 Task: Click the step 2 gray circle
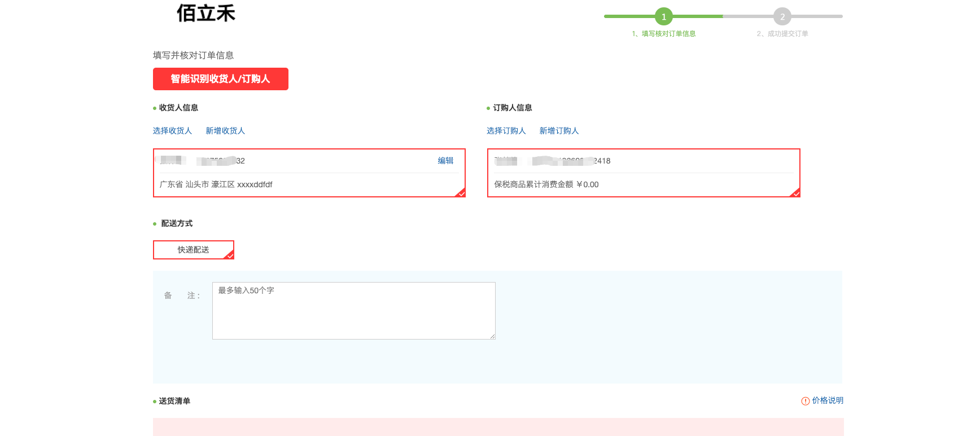[x=782, y=17]
